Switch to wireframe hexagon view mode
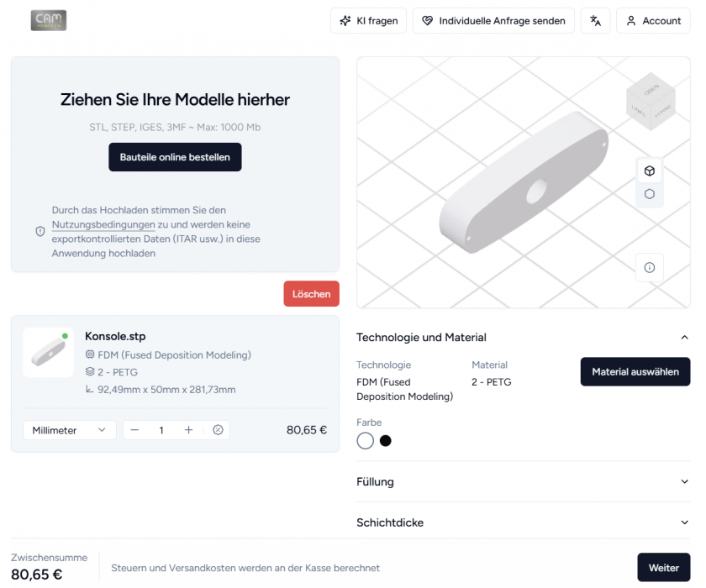The height and width of the screenshot is (588, 706). 649,194
